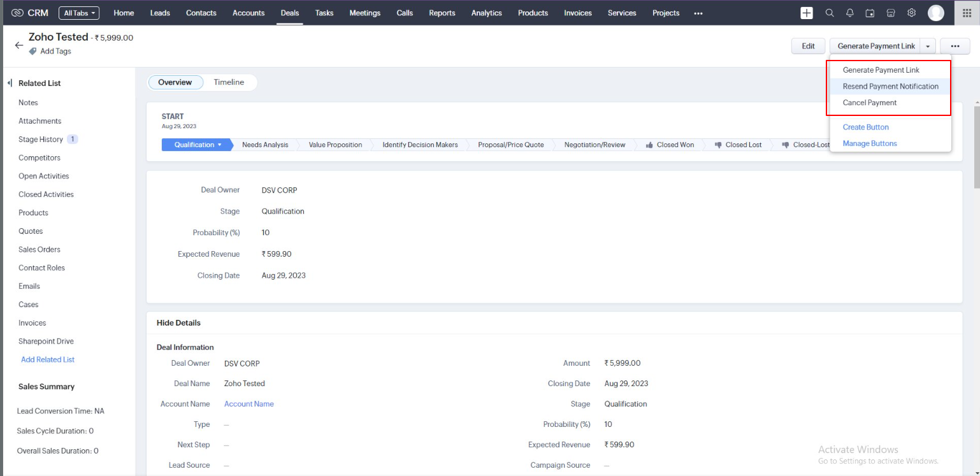980x476 pixels.
Task: Open the Leads module tab
Action: click(x=160, y=13)
